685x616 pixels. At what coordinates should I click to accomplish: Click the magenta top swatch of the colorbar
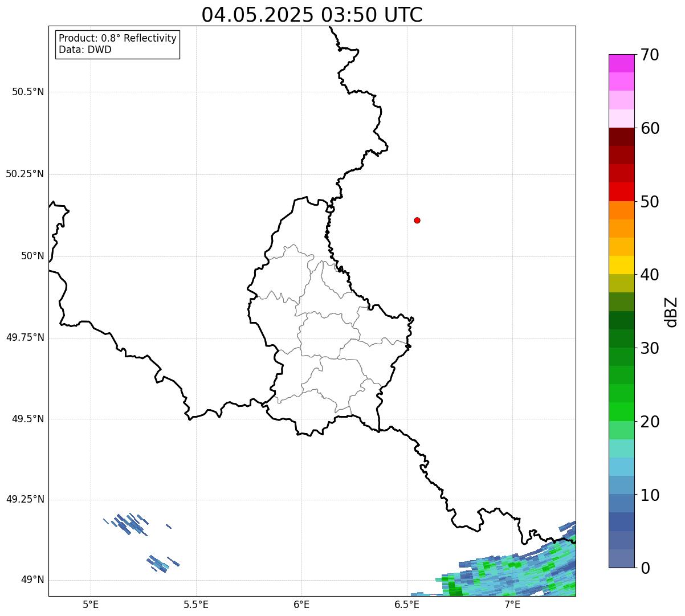click(621, 63)
